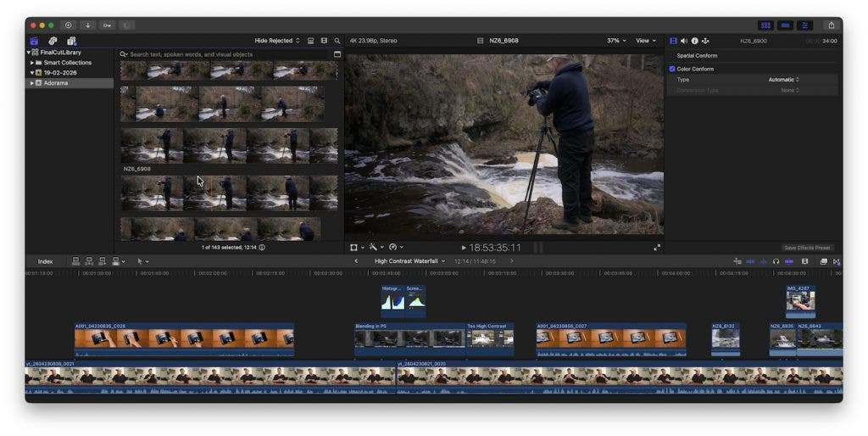Open the Conversion Type None dropdown
868x436 pixels.
(x=790, y=90)
